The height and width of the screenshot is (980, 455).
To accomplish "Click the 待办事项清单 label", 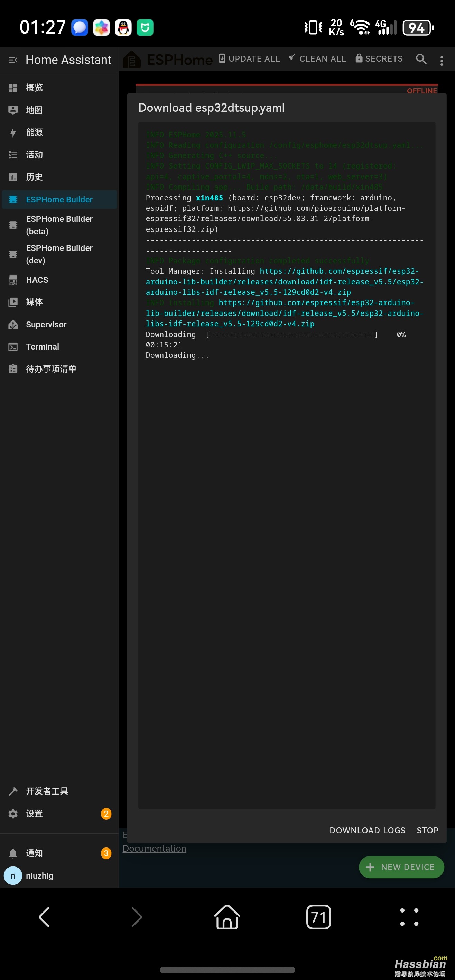I will click(51, 369).
